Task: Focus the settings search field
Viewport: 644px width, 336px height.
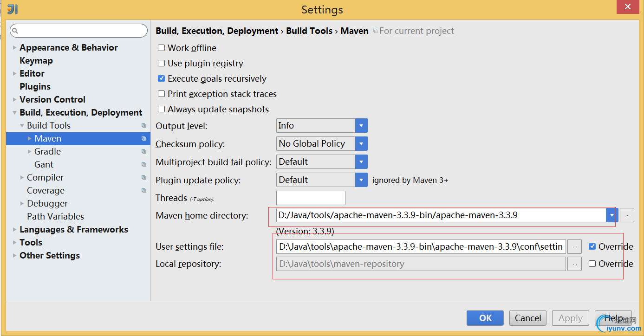Action: [x=78, y=31]
